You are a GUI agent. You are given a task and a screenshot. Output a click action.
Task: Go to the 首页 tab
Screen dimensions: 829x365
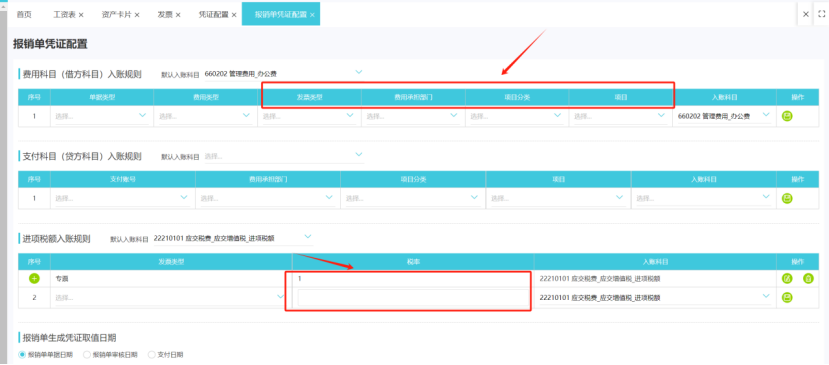[x=24, y=15]
